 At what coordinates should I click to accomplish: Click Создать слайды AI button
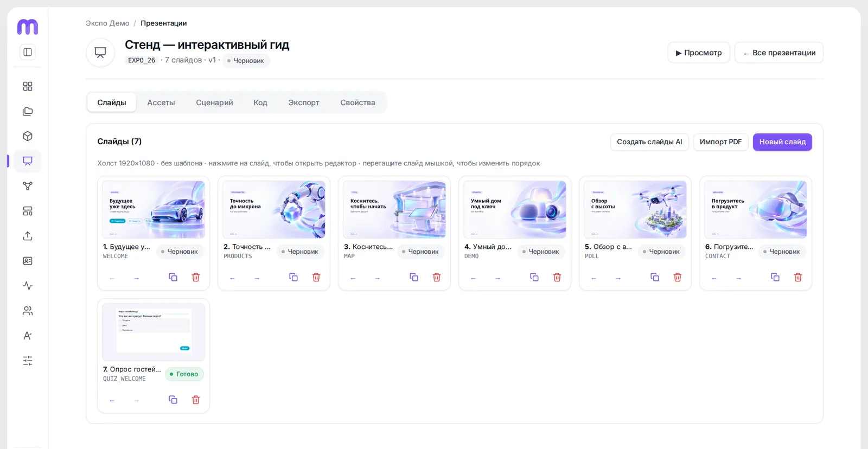pos(649,142)
